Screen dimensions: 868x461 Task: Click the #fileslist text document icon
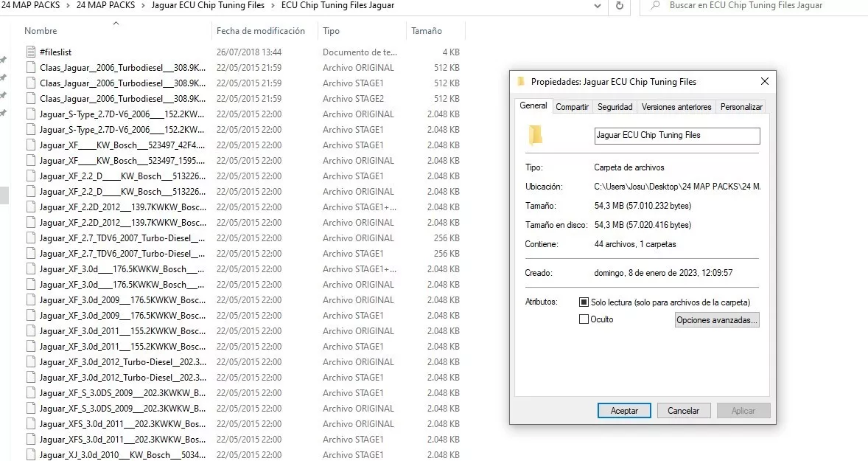tap(31, 52)
